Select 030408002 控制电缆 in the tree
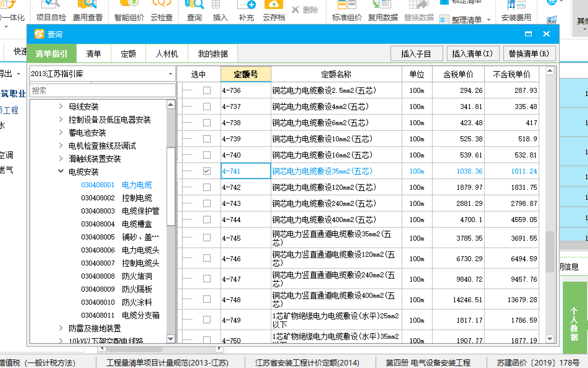This screenshot has width=588, height=368. tap(117, 198)
